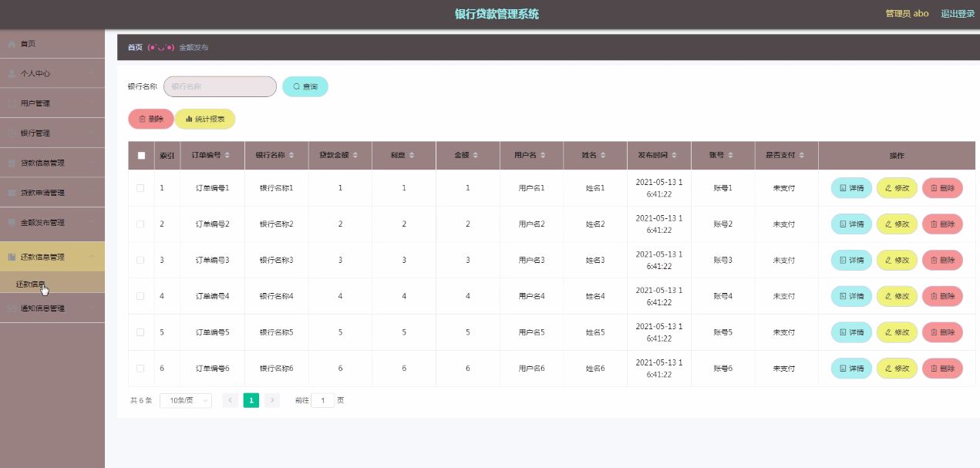980x468 pixels.
Task: Sort the 账号 column via its sort arrows
Action: pyautogui.click(x=731, y=156)
